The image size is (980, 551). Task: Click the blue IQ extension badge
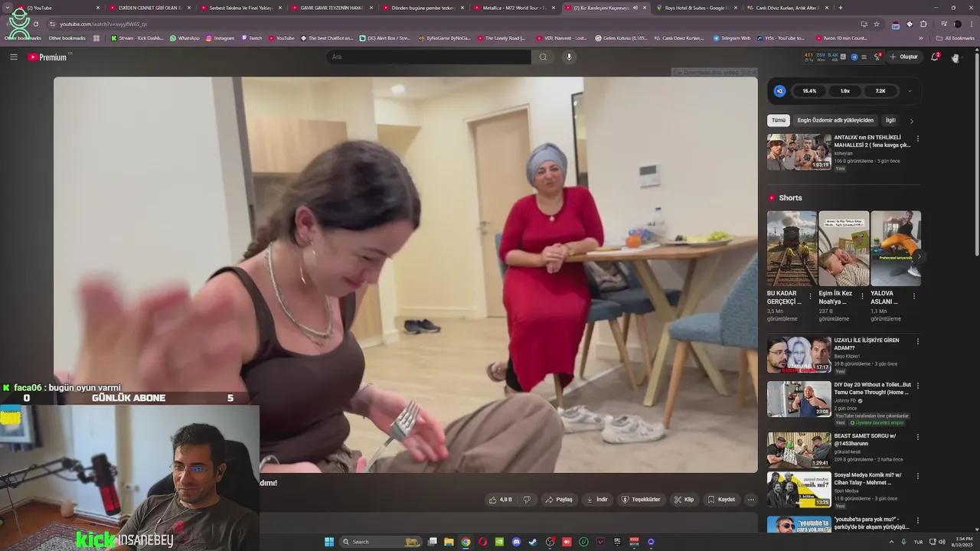pyautogui.click(x=779, y=91)
